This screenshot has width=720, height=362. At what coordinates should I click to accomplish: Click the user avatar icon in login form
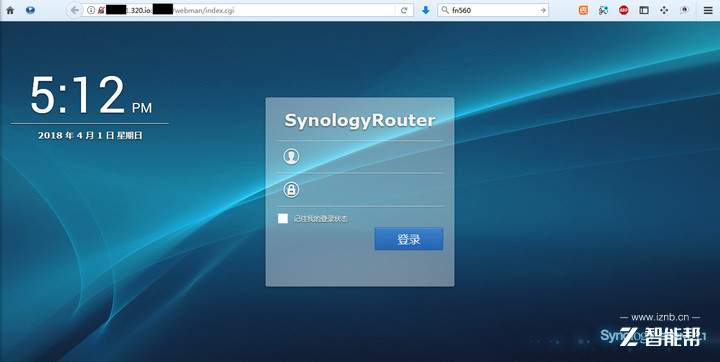[x=291, y=157]
